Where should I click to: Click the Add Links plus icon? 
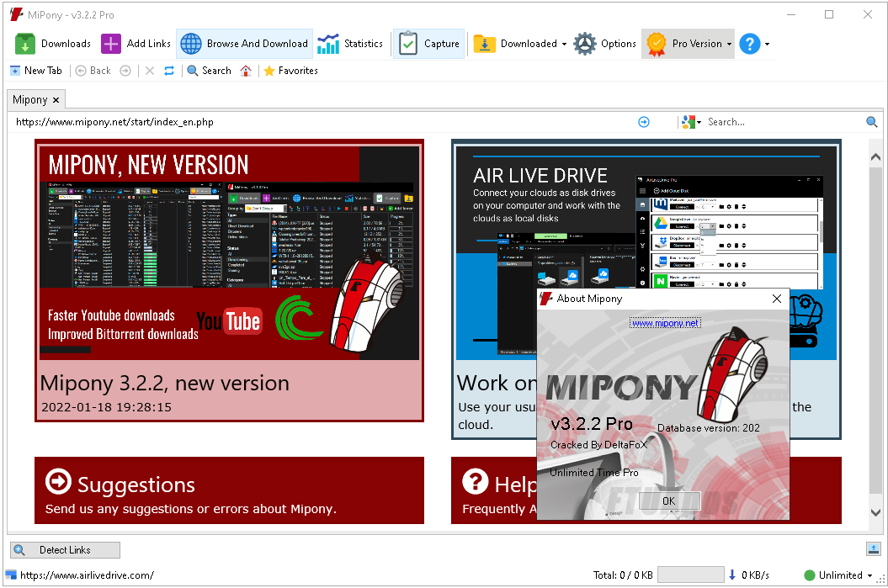pos(111,44)
